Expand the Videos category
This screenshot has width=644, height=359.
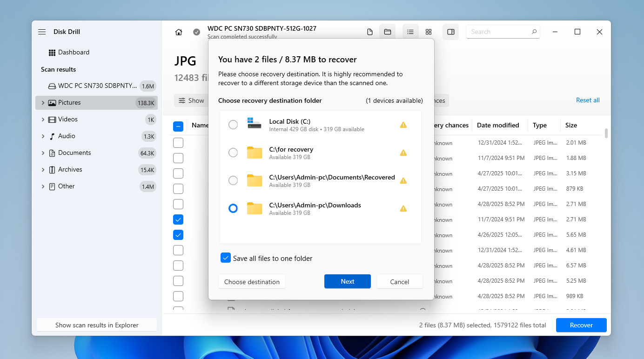[x=43, y=120]
